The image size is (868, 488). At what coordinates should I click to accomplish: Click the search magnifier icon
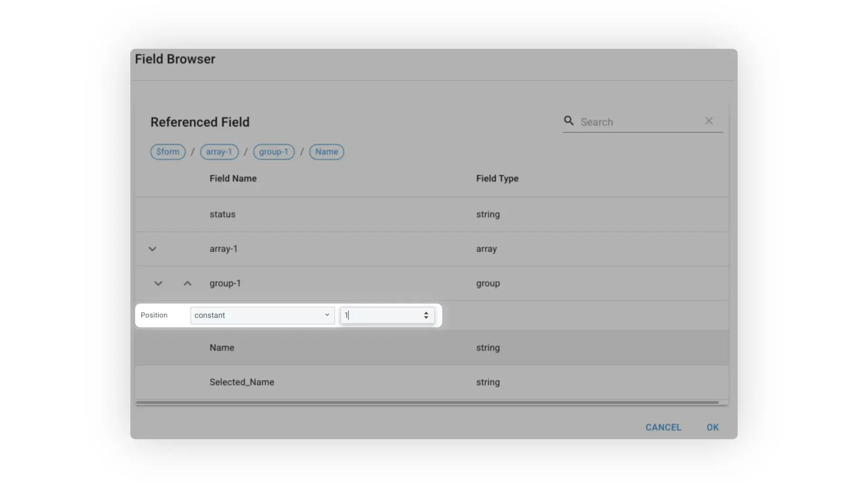[568, 121]
